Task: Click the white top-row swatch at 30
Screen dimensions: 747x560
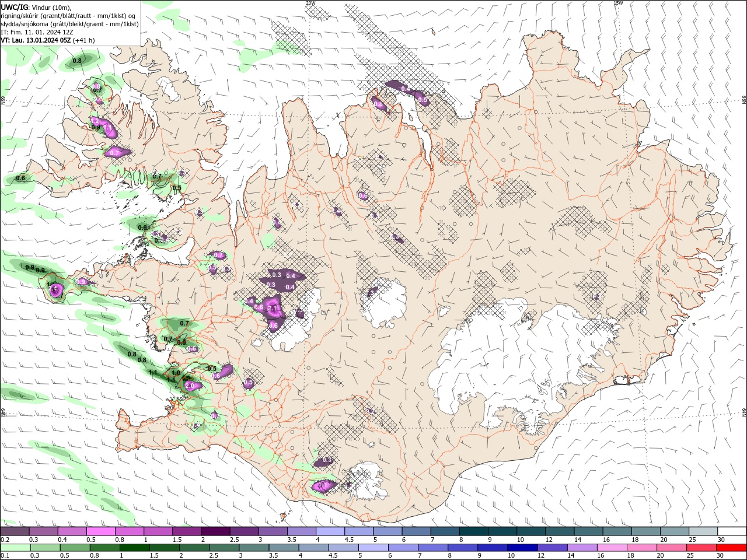Action: (x=732, y=531)
